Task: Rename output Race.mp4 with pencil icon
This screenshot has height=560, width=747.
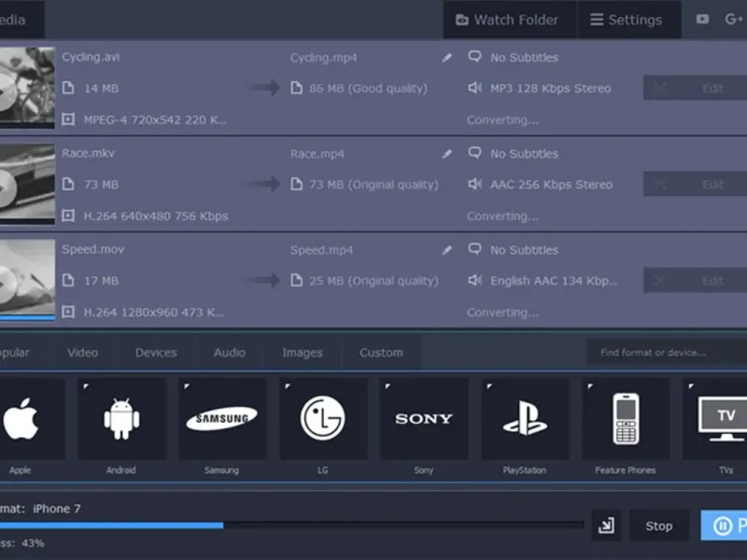Action: (x=447, y=154)
